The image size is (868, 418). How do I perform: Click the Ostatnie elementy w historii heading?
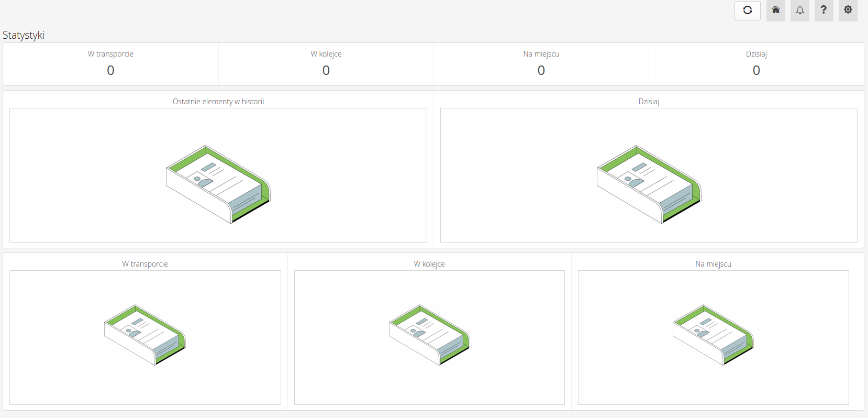218,102
